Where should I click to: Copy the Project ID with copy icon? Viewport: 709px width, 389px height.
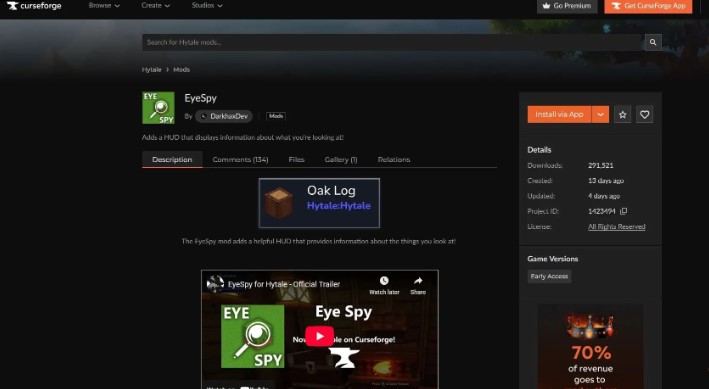click(624, 211)
